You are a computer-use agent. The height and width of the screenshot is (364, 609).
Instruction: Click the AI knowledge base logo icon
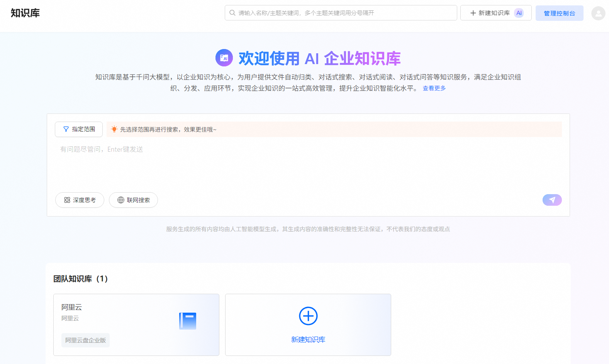point(224,58)
